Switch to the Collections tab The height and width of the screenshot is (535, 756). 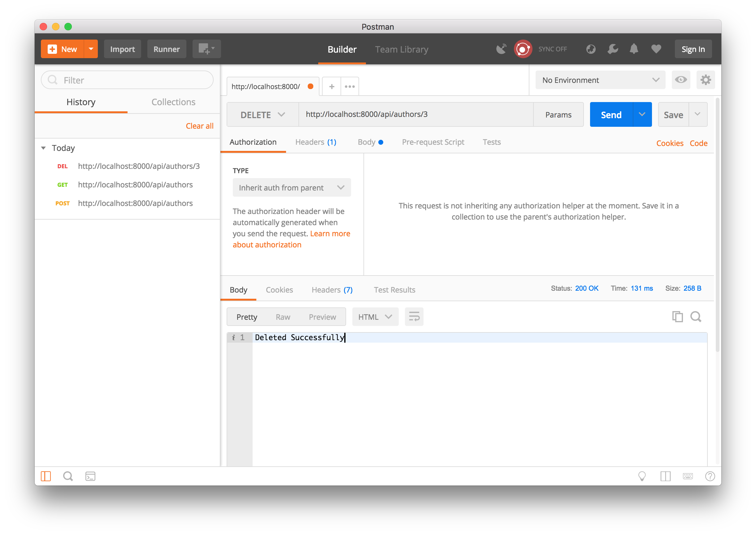173,102
